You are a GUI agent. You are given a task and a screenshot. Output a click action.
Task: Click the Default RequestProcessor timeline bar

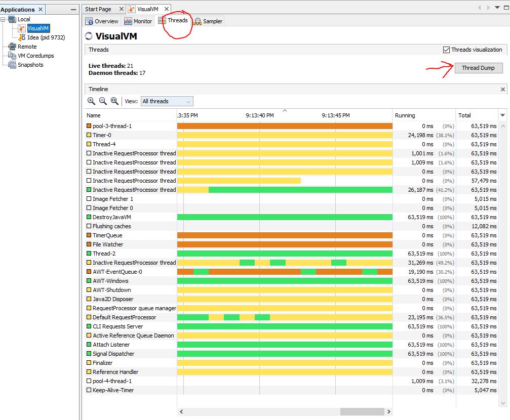coord(285,317)
